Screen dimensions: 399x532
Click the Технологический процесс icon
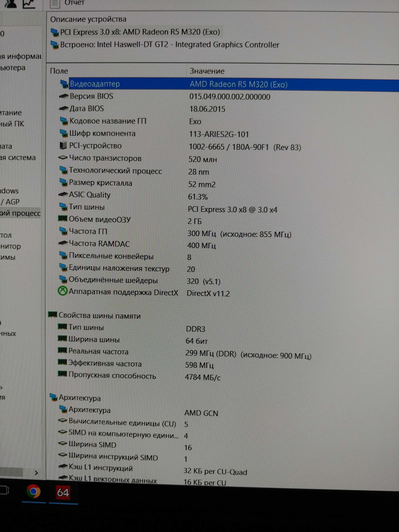point(64,170)
